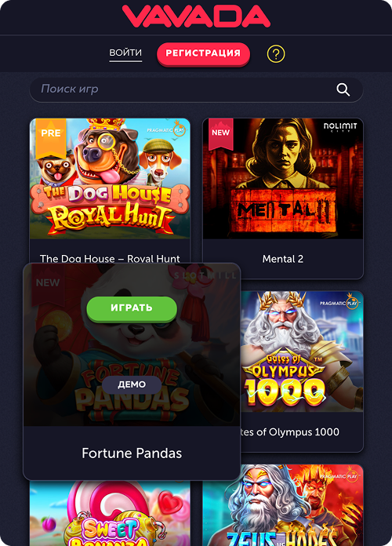Viewport: 392px width, 546px height.
Task: Click the Nolimit City provider logo
Action: point(340,127)
